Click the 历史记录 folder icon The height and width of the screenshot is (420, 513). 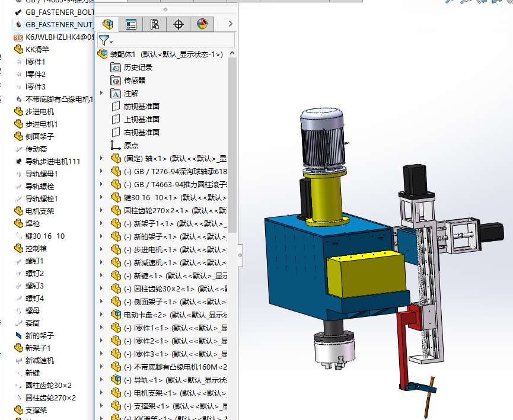[116, 68]
